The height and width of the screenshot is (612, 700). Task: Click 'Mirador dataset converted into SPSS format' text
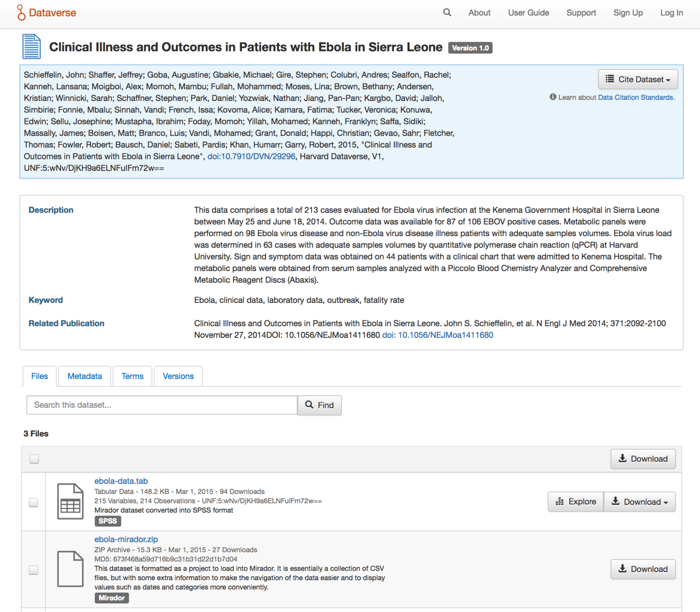click(164, 510)
